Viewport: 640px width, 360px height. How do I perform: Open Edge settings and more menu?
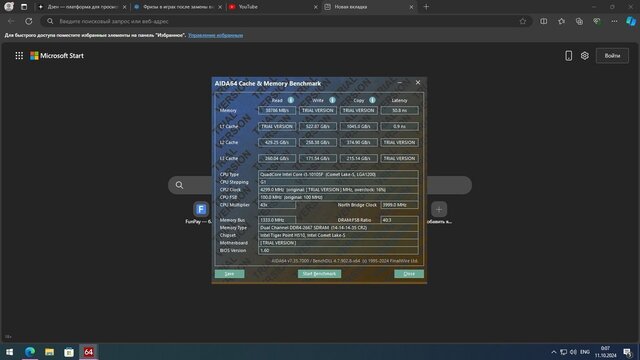pos(614,21)
